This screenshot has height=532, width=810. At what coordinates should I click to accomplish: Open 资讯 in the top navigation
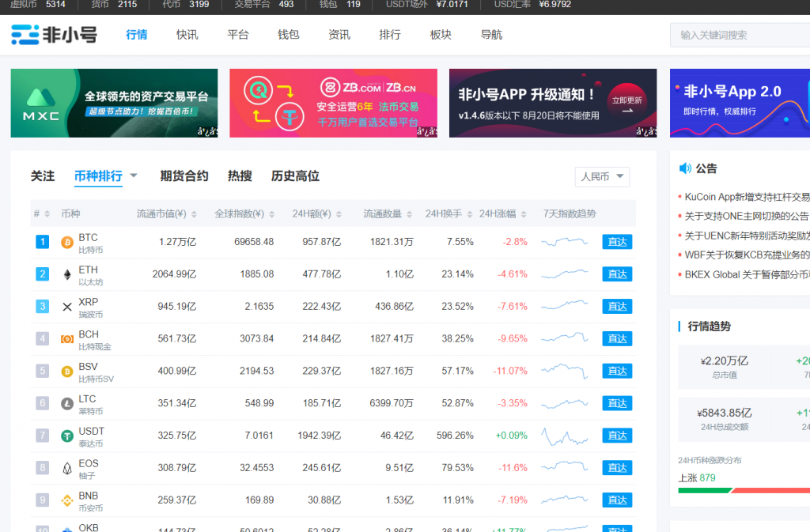tap(339, 35)
